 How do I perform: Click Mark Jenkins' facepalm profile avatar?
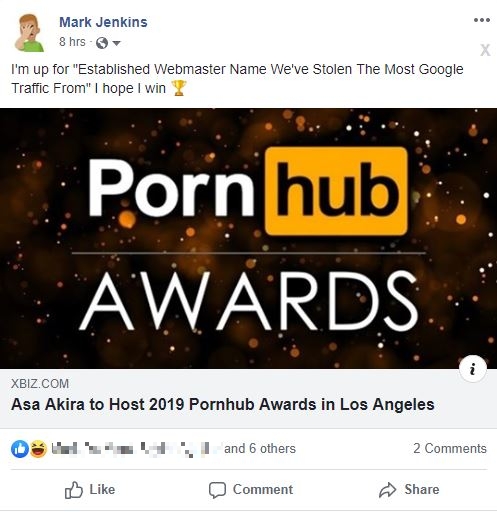click(x=29, y=33)
